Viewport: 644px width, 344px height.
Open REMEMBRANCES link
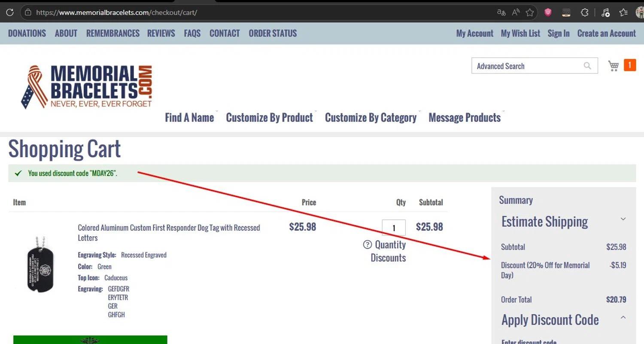(113, 33)
